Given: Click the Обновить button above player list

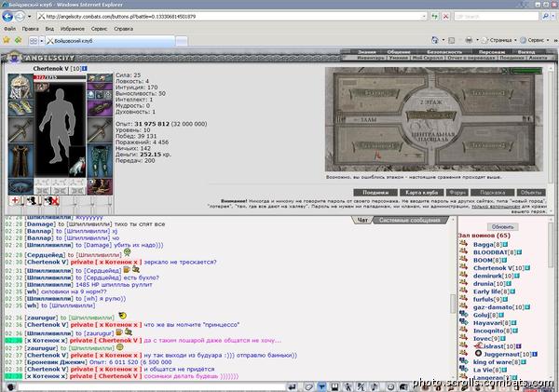Looking at the screenshot, I should point(503,227).
